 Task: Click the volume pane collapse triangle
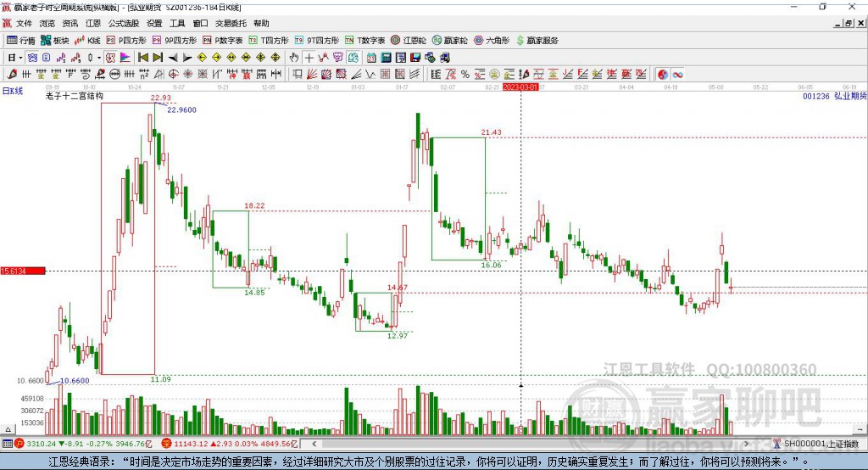[x=8, y=429]
